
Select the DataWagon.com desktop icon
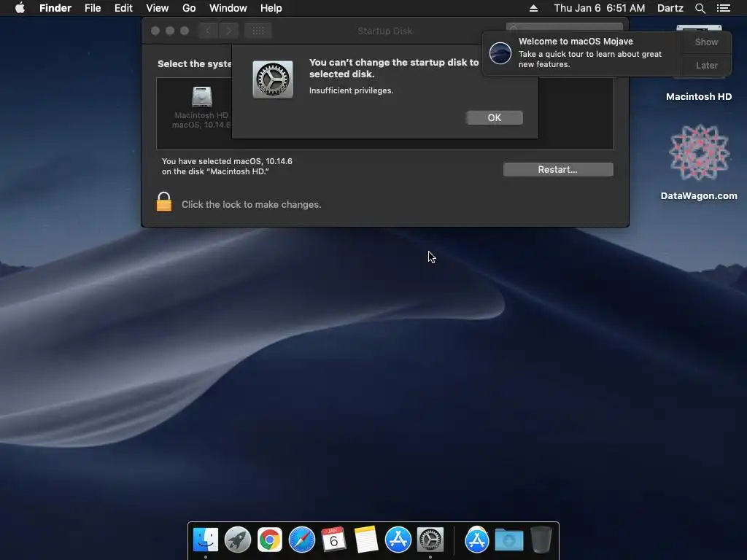tap(699, 163)
